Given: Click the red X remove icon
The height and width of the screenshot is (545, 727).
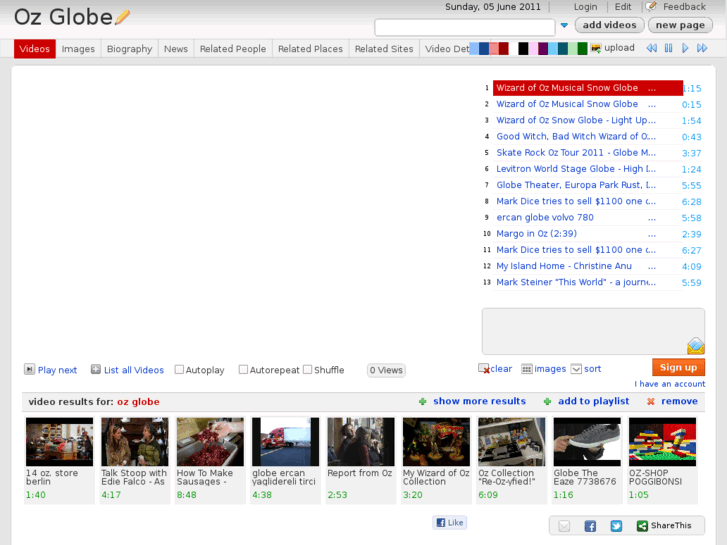Looking at the screenshot, I should click(x=650, y=402).
